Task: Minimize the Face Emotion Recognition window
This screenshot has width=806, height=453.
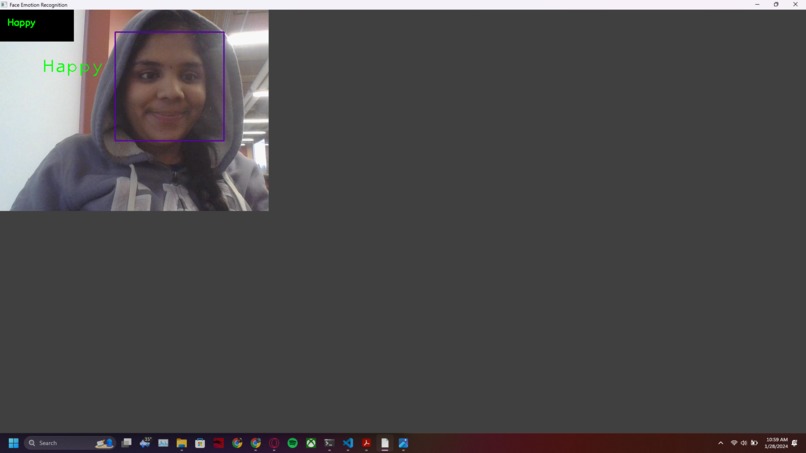Action: point(757,5)
